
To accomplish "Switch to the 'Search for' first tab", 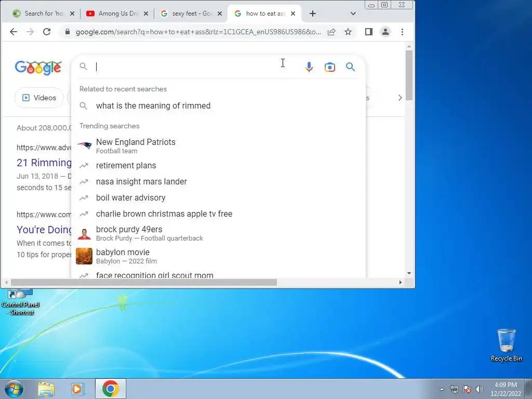I will click(x=44, y=14).
